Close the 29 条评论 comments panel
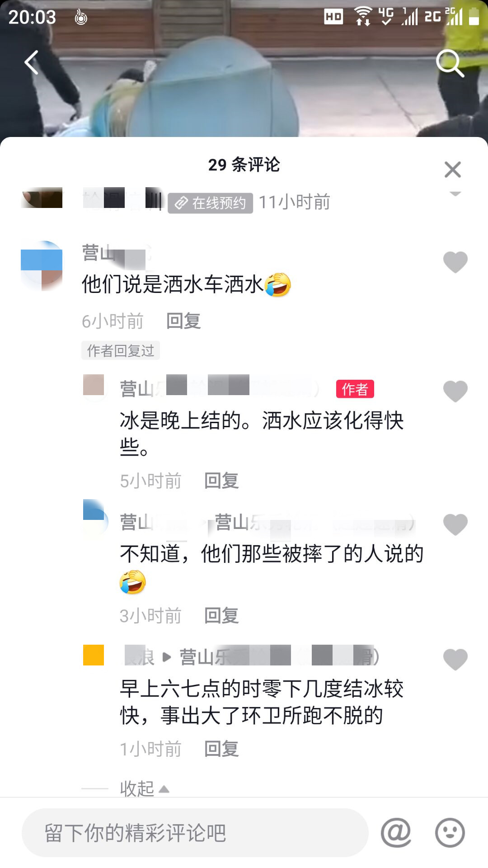This screenshot has height=868, width=488. click(x=453, y=170)
